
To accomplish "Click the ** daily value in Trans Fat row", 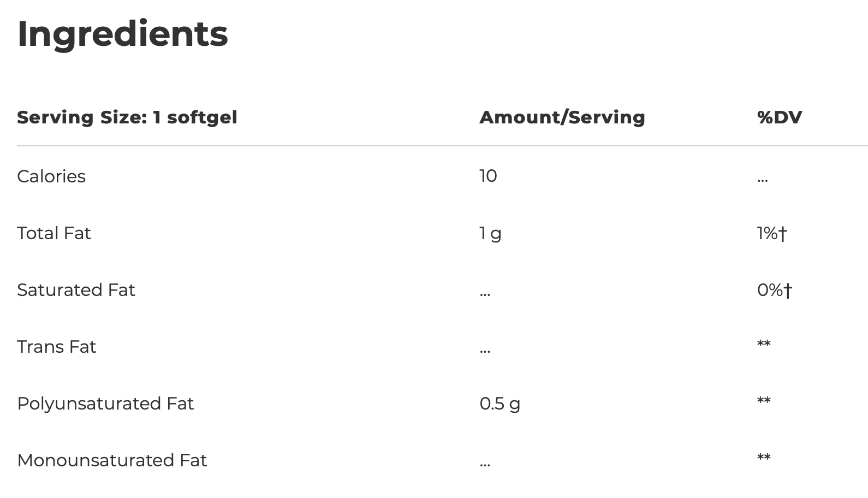I will [764, 344].
